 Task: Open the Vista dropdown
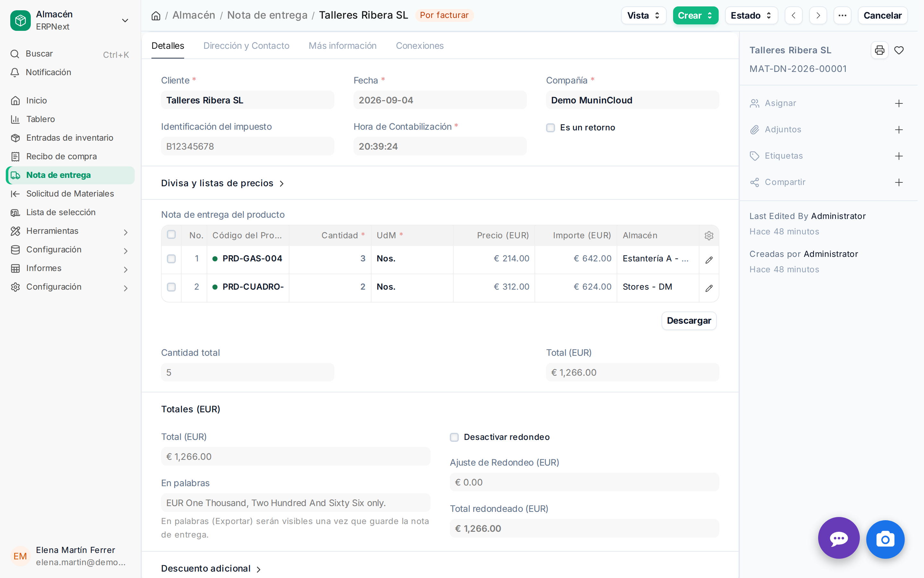click(643, 16)
